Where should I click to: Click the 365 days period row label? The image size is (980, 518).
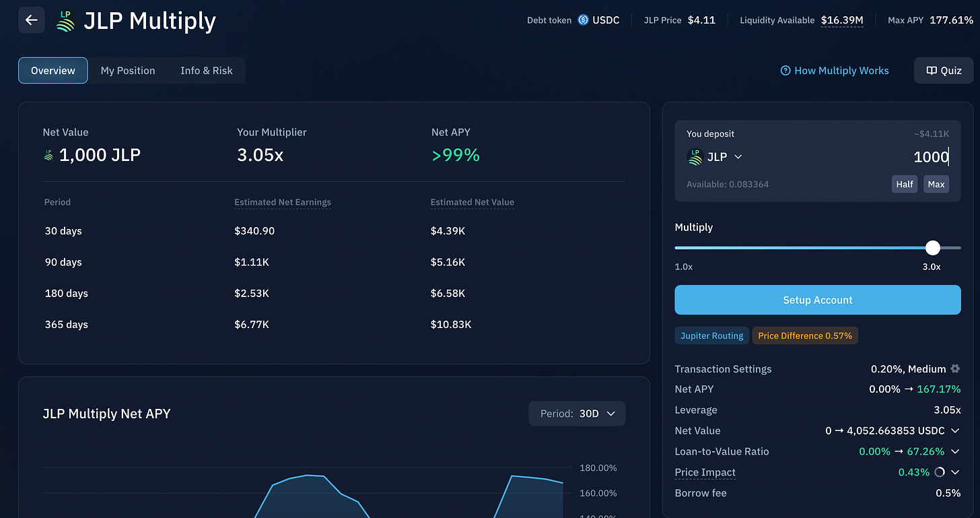(x=67, y=324)
